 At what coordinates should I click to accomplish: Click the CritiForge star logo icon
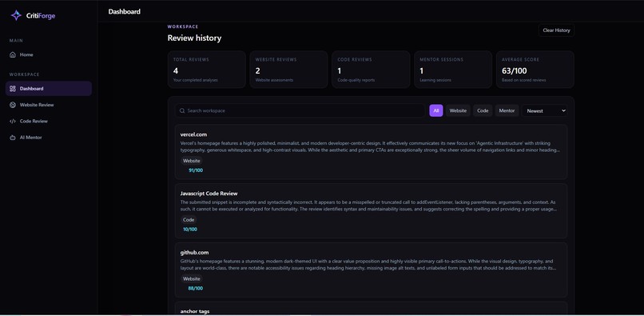(x=16, y=16)
